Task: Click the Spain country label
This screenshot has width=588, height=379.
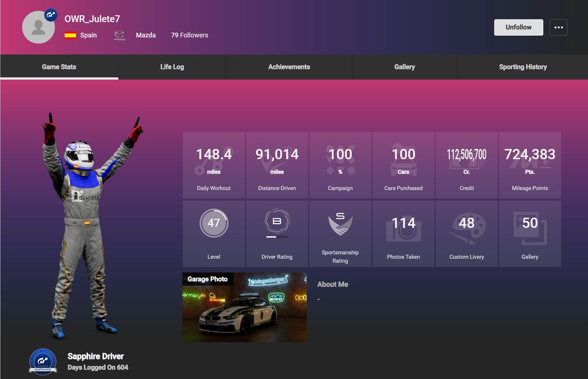Action: click(x=89, y=35)
